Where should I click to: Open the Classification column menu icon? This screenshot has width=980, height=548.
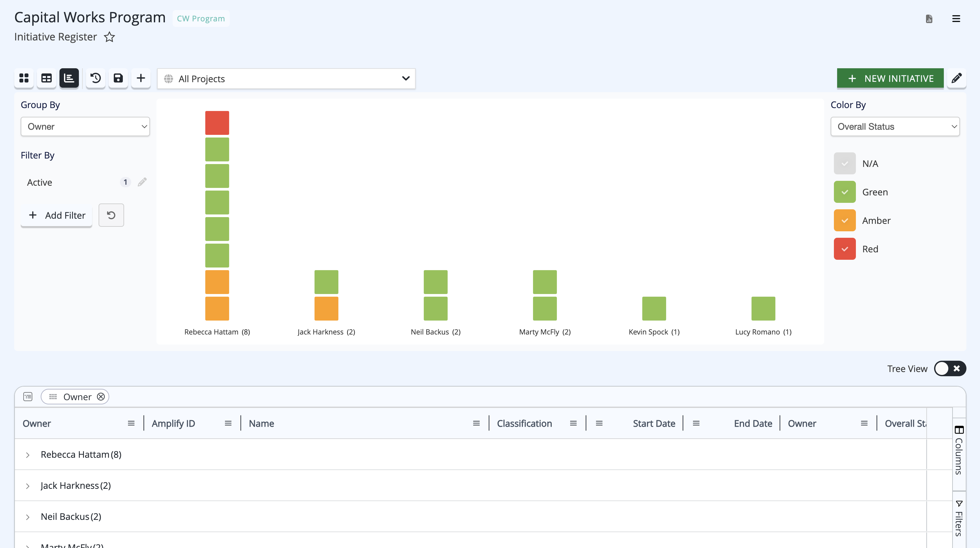click(573, 423)
